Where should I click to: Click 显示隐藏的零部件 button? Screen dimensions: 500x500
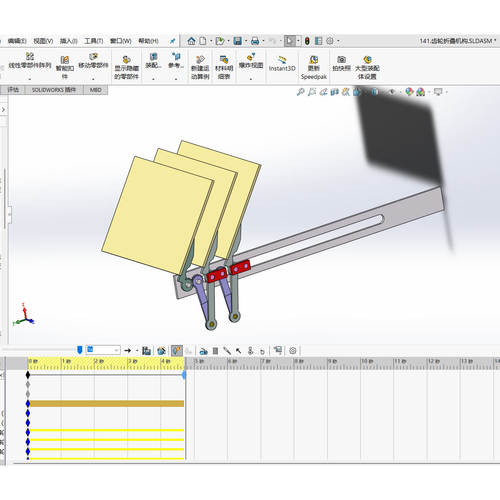[x=126, y=68]
